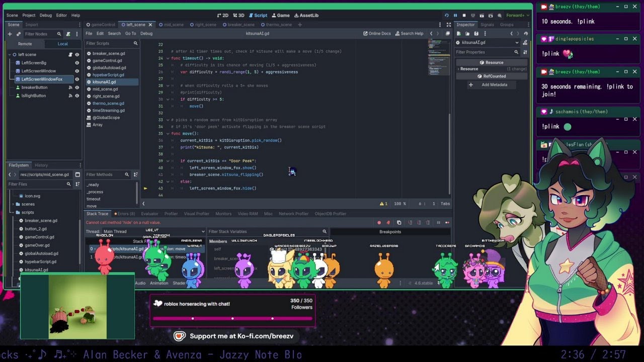Fold func timeout() code at line 24
Image resolution: width=644 pixels, height=362 pixels.
(x=168, y=58)
